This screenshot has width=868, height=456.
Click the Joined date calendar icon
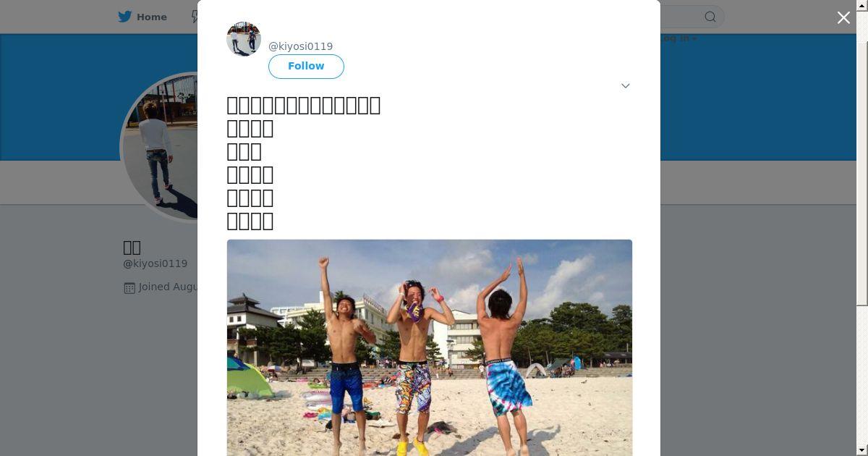point(129,287)
